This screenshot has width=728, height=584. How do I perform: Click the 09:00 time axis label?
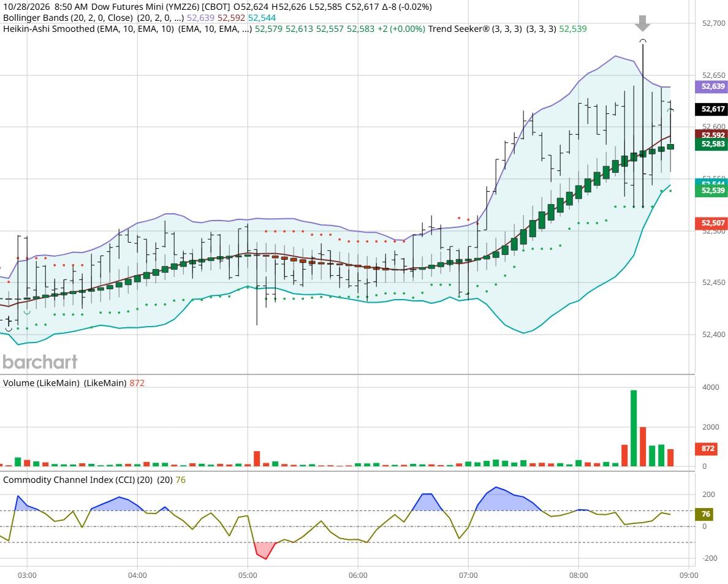pyautogui.click(x=689, y=575)
